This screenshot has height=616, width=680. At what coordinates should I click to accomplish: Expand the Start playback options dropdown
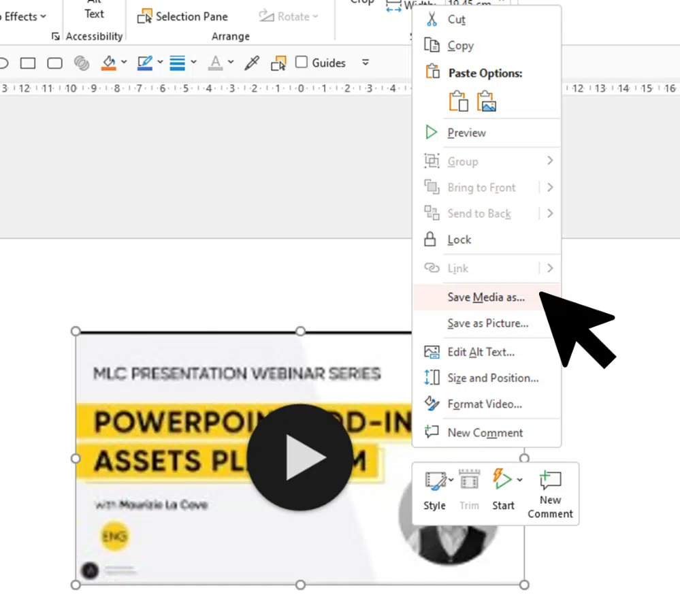(519, 480)
